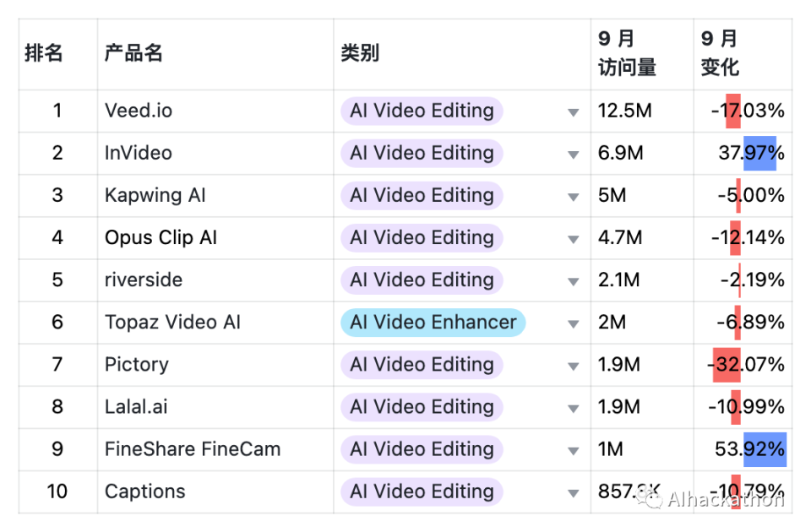Expand the category dropdown arrow for InVideo
The height and width of the screenshot is (532, 811).
pos(574,155)
